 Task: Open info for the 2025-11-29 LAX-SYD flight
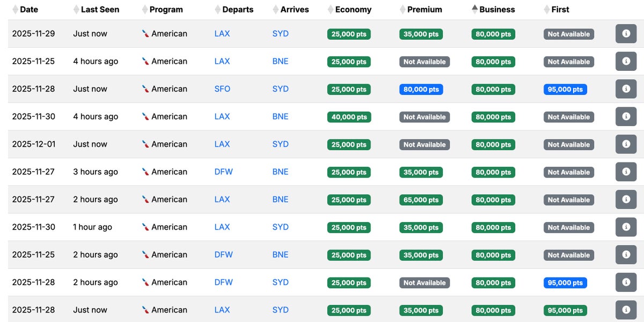626,33
